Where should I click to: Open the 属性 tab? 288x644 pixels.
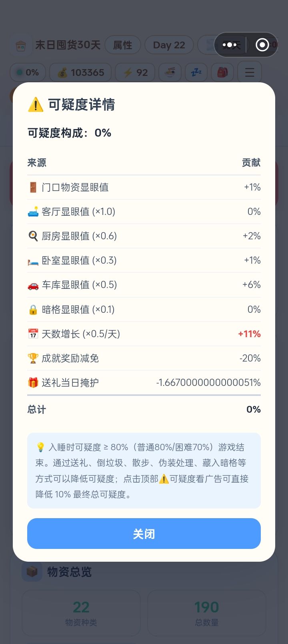(x=123, y=45)
